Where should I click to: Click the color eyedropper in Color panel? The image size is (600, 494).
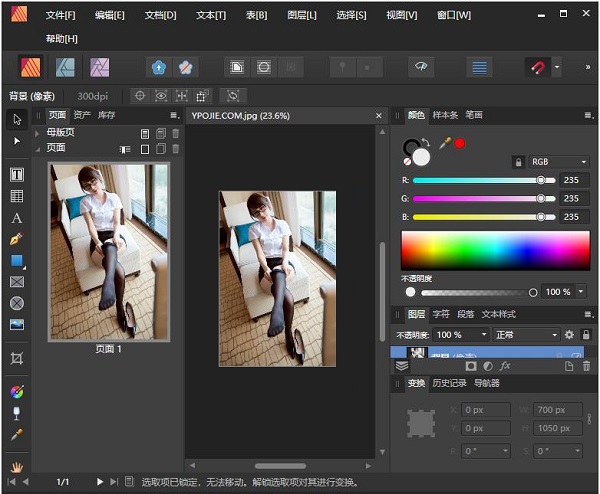445,144
